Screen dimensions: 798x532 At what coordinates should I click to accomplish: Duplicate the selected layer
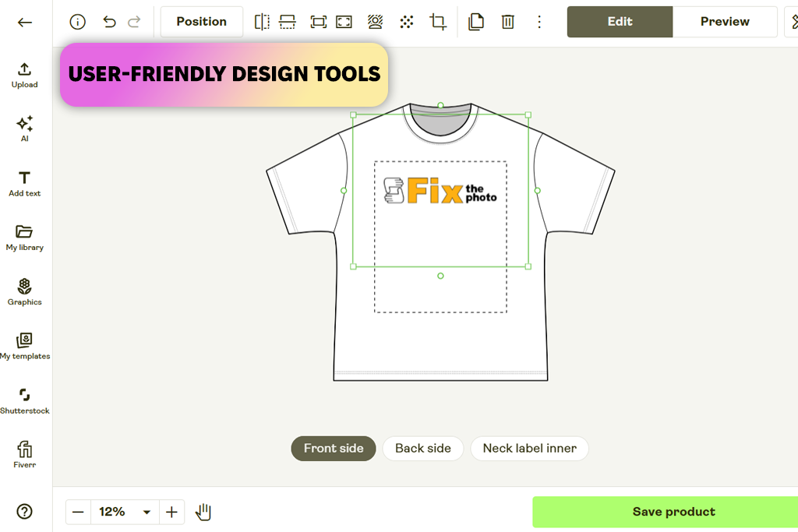[x=476, y=22]
